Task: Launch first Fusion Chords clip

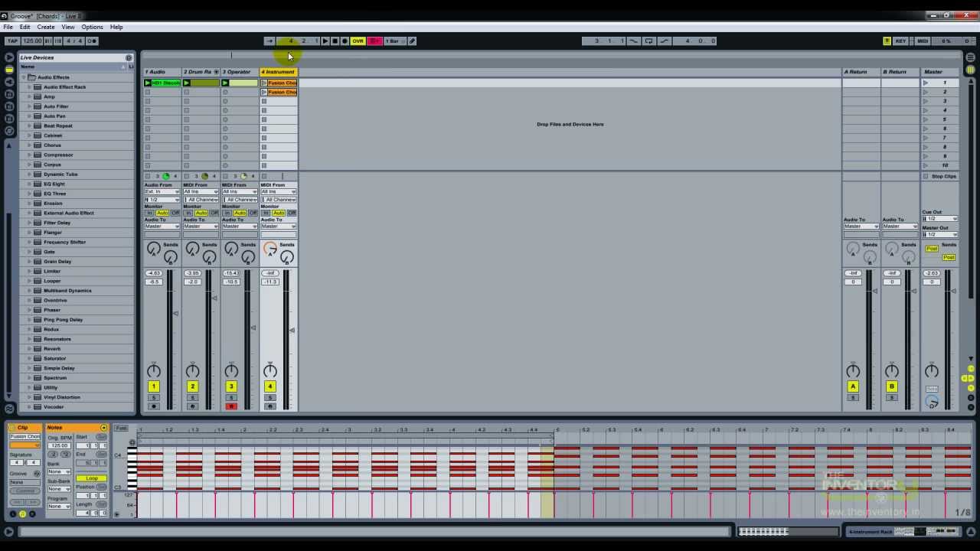Action: click(264, 83)
